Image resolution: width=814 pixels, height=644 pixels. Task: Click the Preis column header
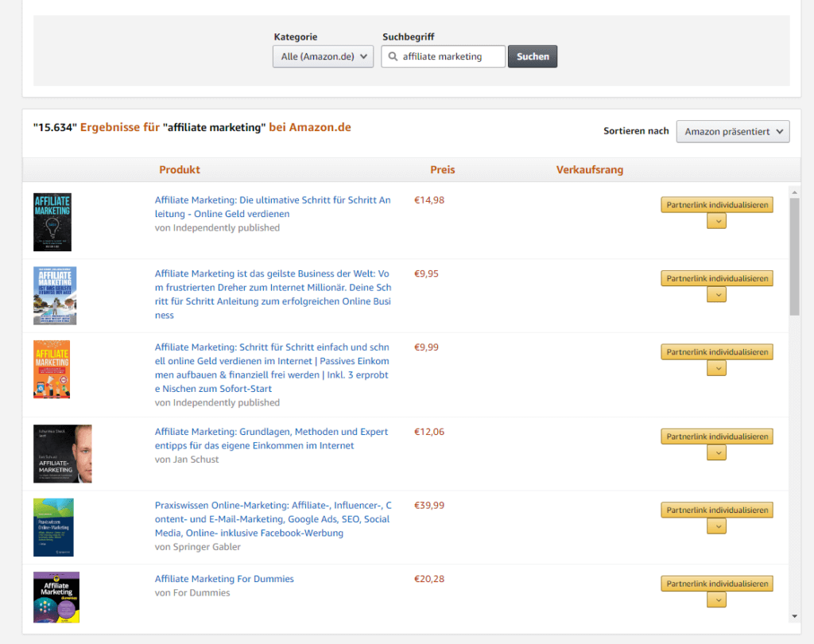(x=442, y=170)
